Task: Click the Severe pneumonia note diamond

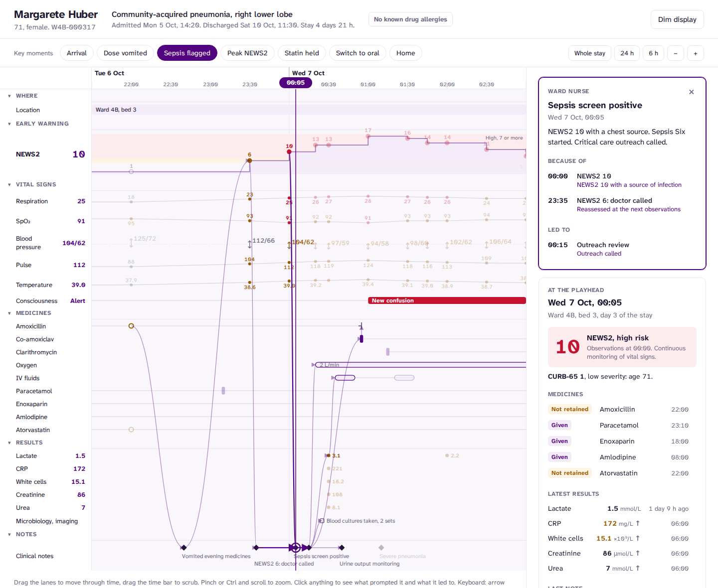Action: (381, 548)
